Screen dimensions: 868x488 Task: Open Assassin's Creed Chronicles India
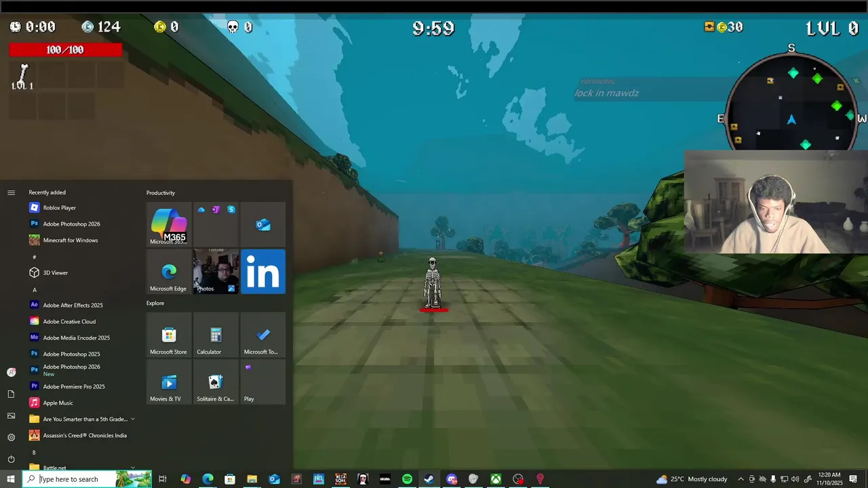point(83,435)
